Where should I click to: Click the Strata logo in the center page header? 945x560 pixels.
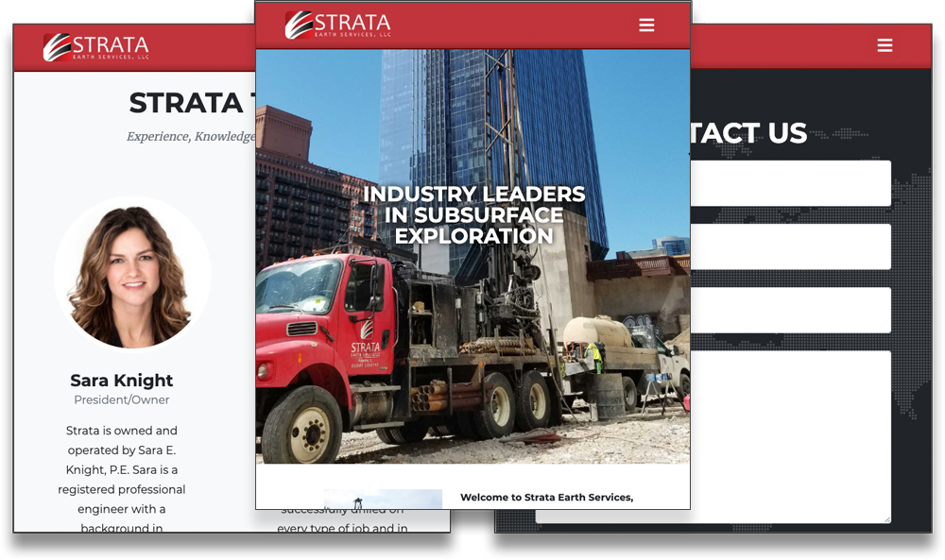pos(338,24)
